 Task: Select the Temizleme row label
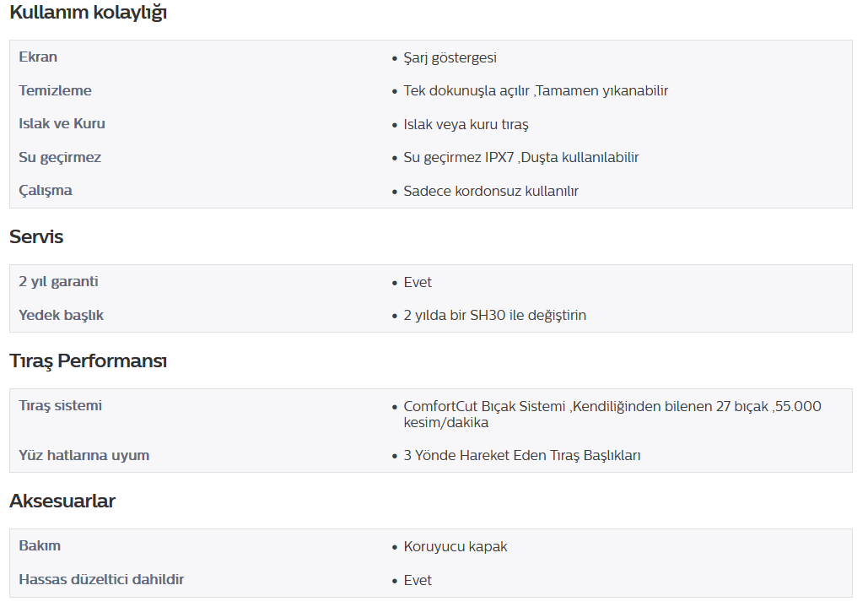pos(56,90)
